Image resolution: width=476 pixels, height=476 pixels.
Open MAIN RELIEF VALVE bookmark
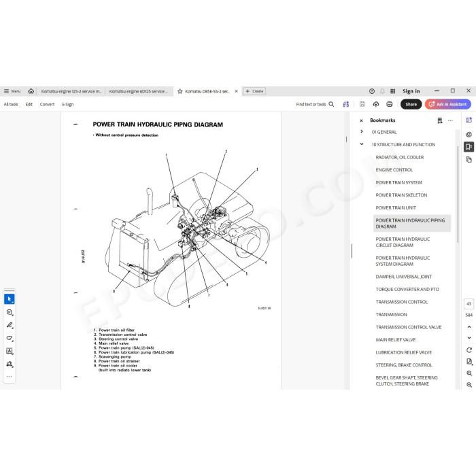396,340
